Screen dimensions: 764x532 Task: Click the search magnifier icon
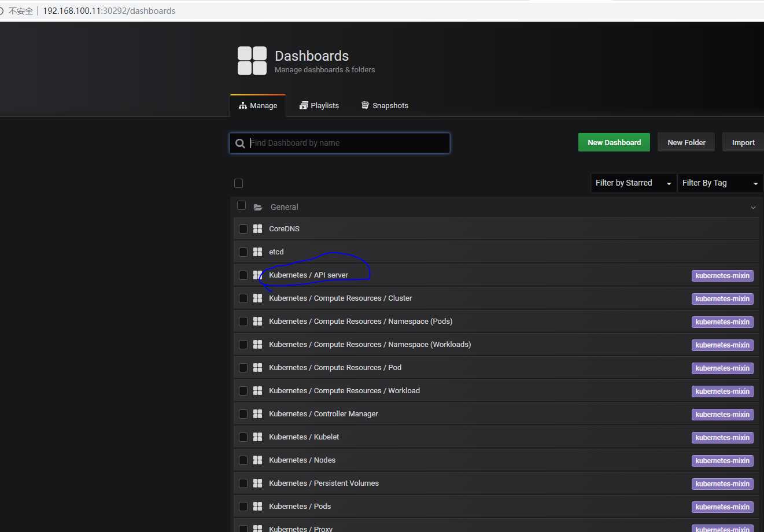click(x=240, y=143)
